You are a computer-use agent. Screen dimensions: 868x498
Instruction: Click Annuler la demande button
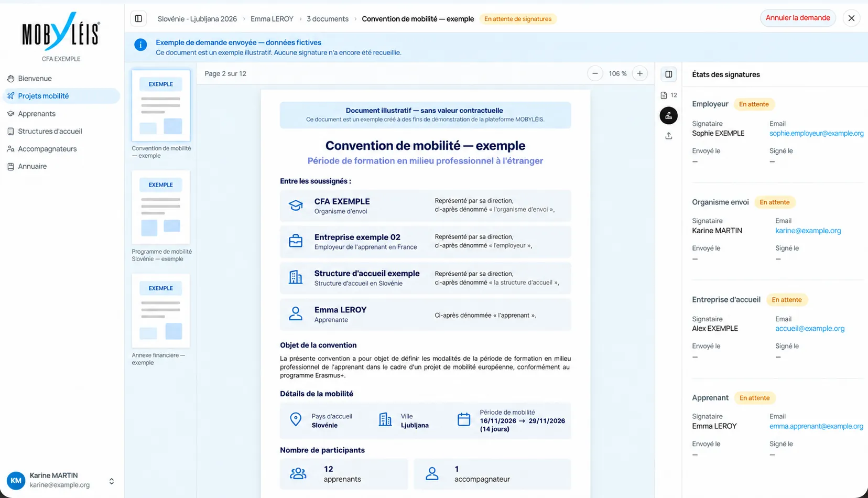(798, 18)
